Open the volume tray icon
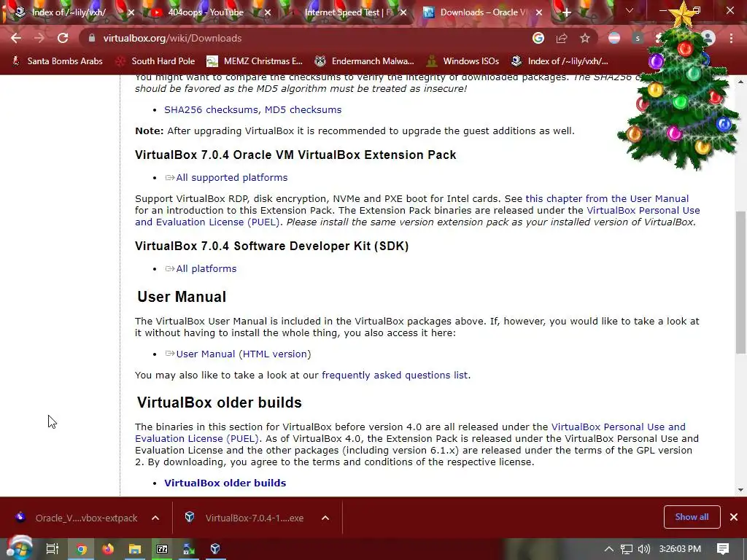The width and height of the screenshot is (747, 560). (x=643, y=549)
